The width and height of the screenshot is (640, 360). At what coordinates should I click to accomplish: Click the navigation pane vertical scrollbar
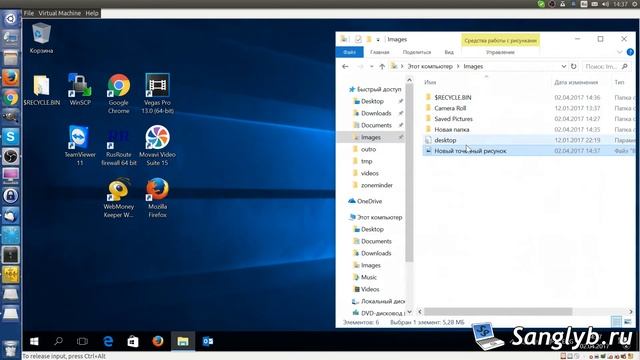point(409,173)
